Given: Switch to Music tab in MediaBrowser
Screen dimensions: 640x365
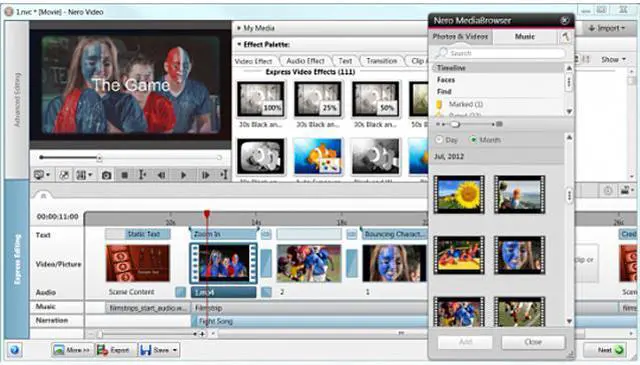Looking at the screenshot, I should pos(524,37).
